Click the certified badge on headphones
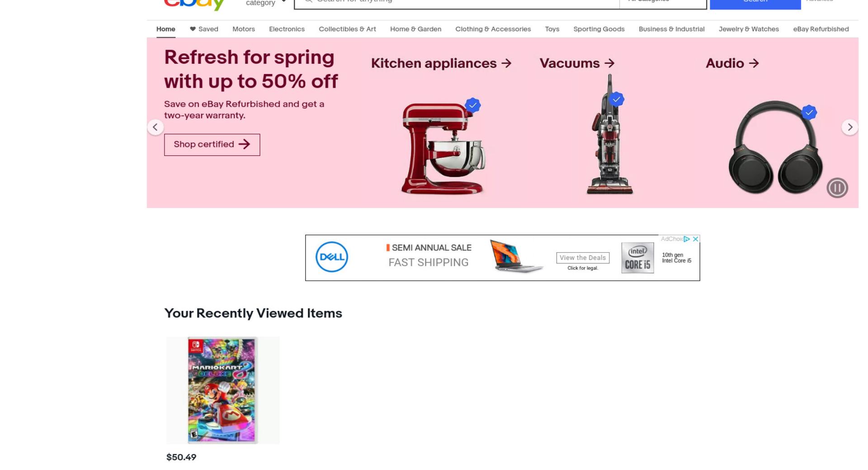868x470 pixels. coord(809,112)
